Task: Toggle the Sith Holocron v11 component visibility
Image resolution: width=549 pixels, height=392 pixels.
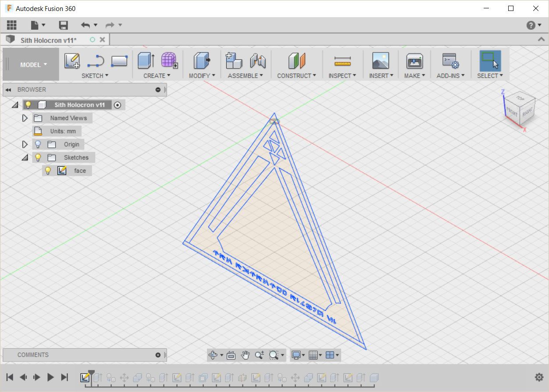Action: pyautogui.click(x=29, y=104)
